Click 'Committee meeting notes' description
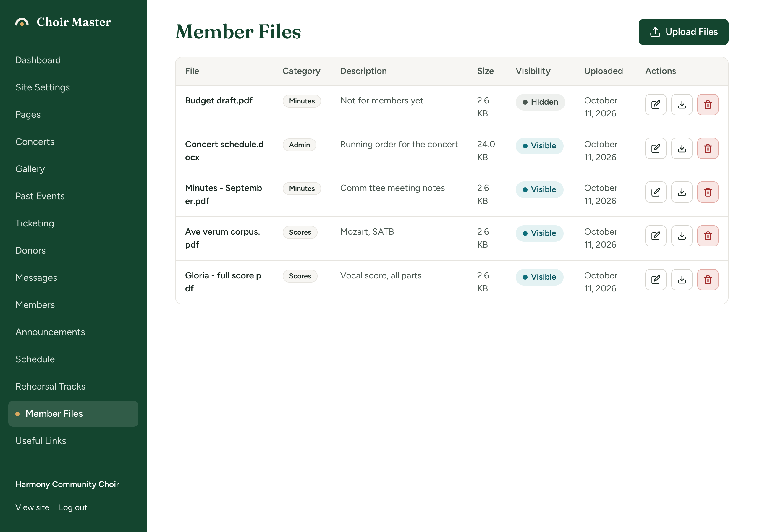 pos(392,188)
